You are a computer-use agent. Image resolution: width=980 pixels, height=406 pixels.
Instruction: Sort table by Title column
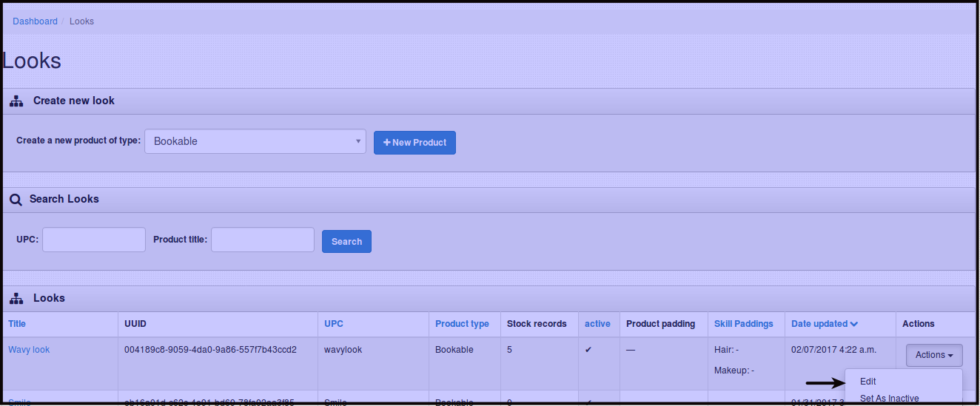(x=17, y=324)
